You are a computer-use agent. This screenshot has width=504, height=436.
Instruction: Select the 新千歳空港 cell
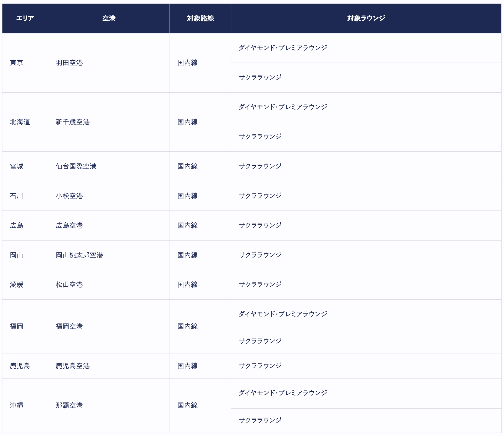(73, 122)
